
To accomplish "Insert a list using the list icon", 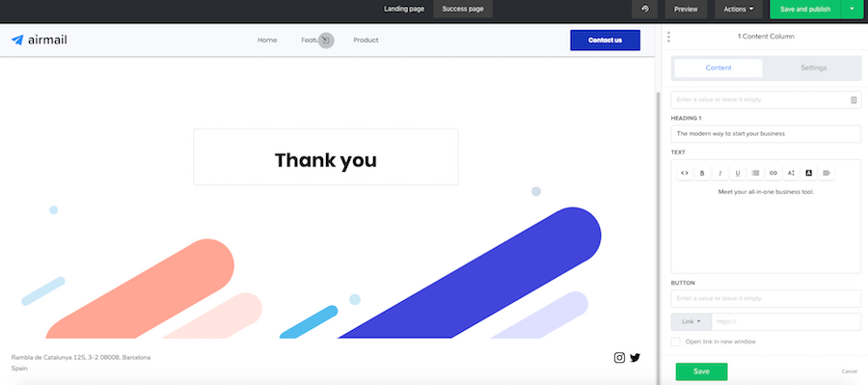I will (x=755, y=173).
